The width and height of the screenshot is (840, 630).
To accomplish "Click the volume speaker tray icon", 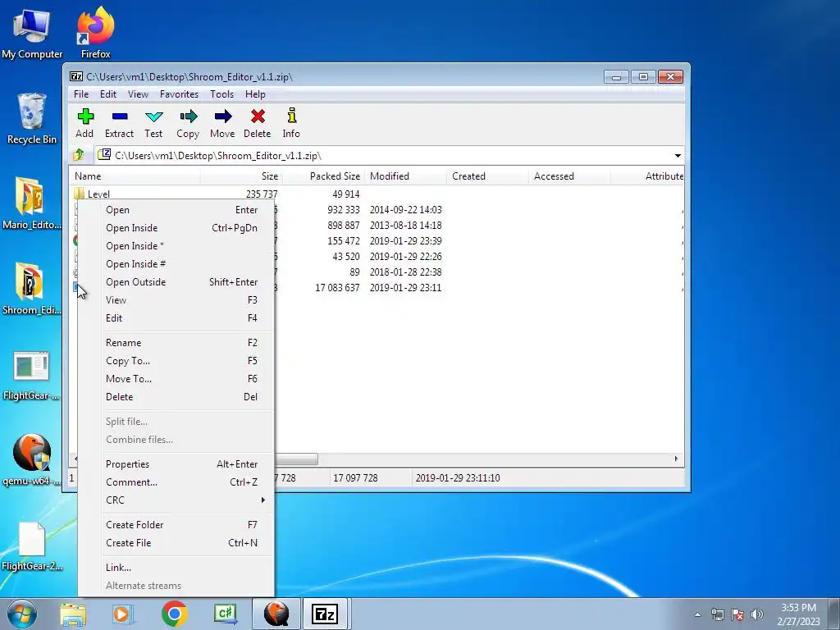I will pos(757,614).
